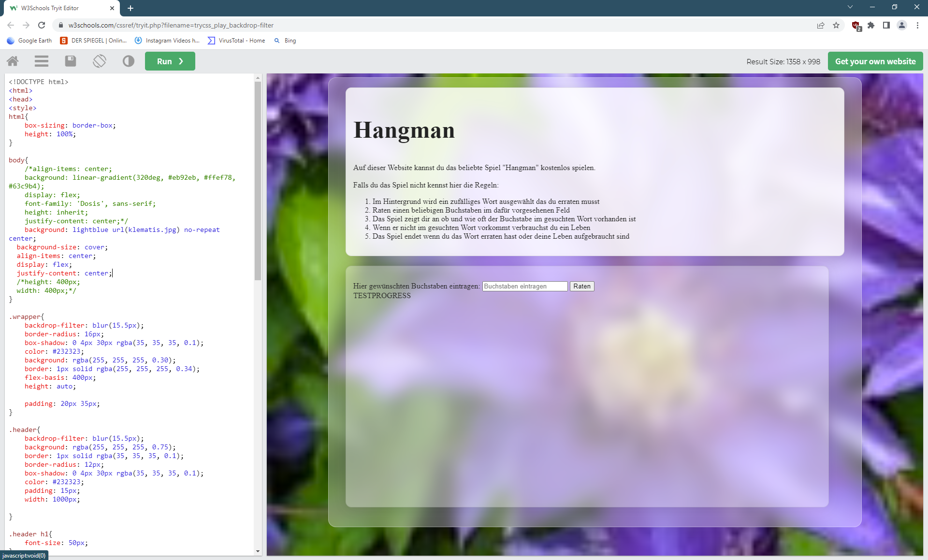Open new browser tab
Screen dimensions: 928x560
130,8
